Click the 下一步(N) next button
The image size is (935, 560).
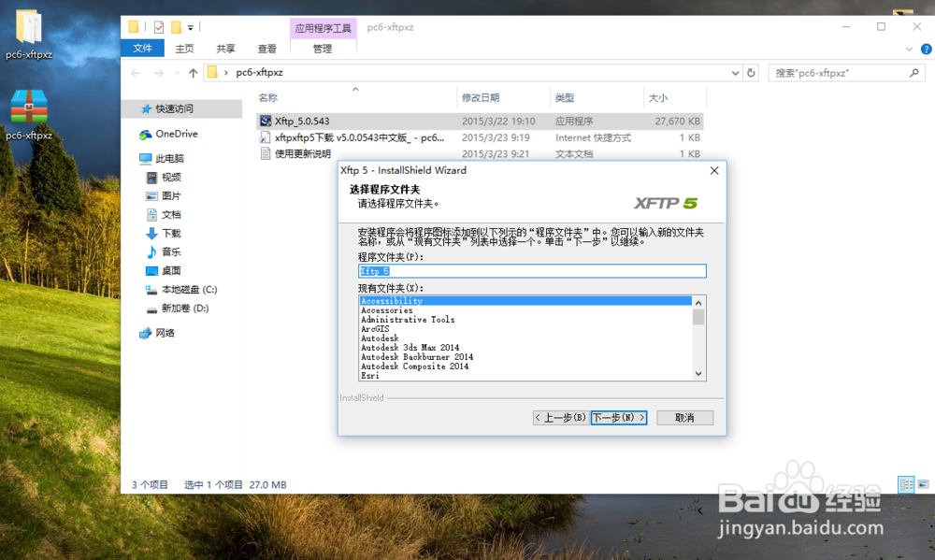click(619, 418)
